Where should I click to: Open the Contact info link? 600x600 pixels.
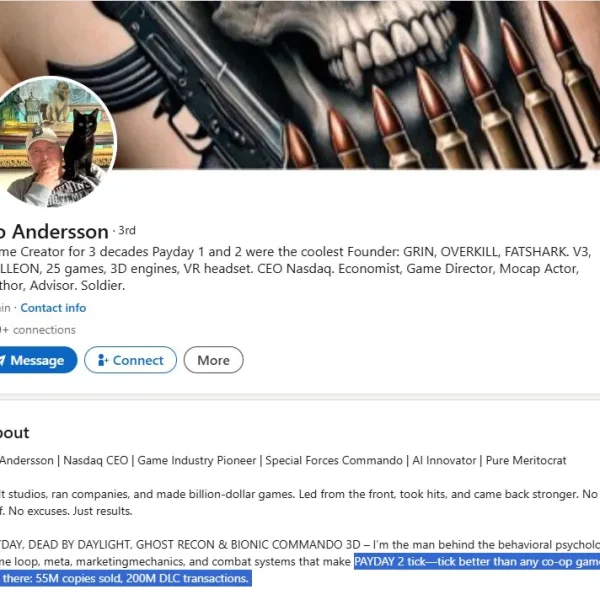tap(53, 308)
